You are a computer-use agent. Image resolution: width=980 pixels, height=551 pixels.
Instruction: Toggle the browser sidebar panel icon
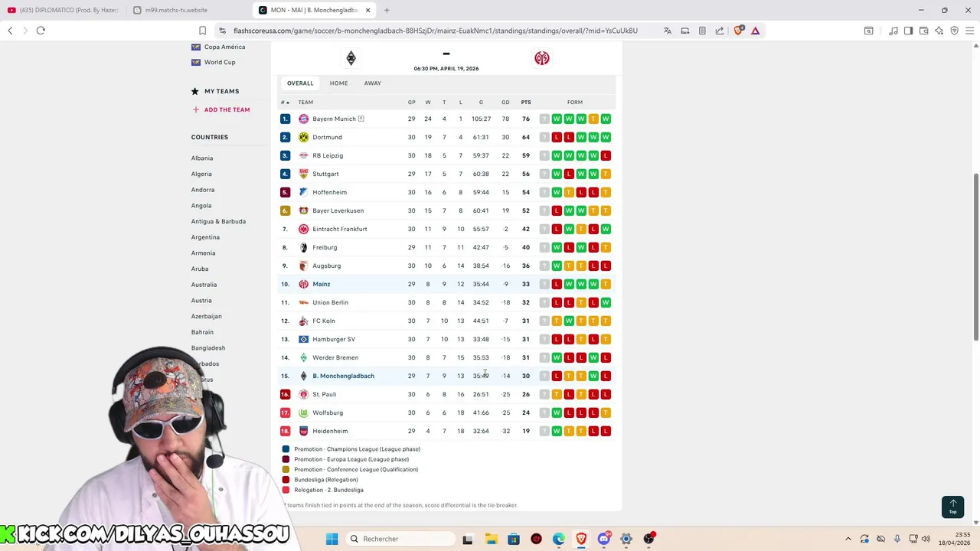(x=908, y=31)
